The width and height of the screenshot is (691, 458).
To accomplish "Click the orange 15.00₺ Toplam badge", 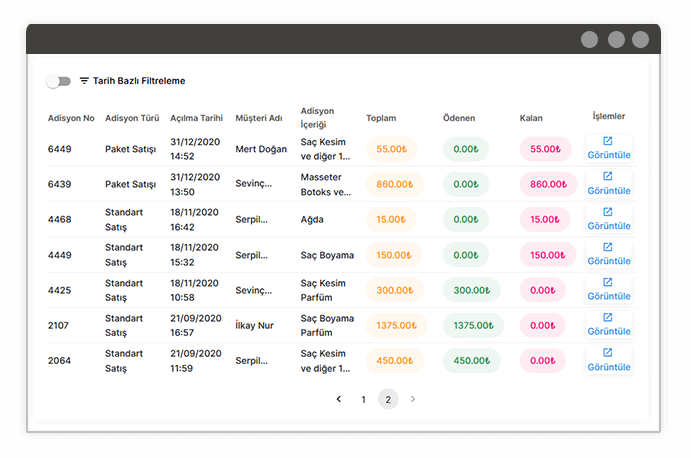I will [391, 220].
